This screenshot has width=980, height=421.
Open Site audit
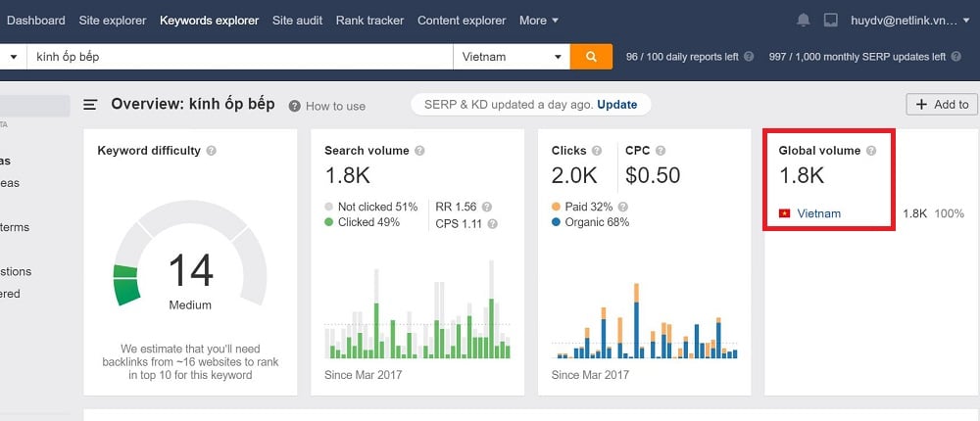click(298, 21)
